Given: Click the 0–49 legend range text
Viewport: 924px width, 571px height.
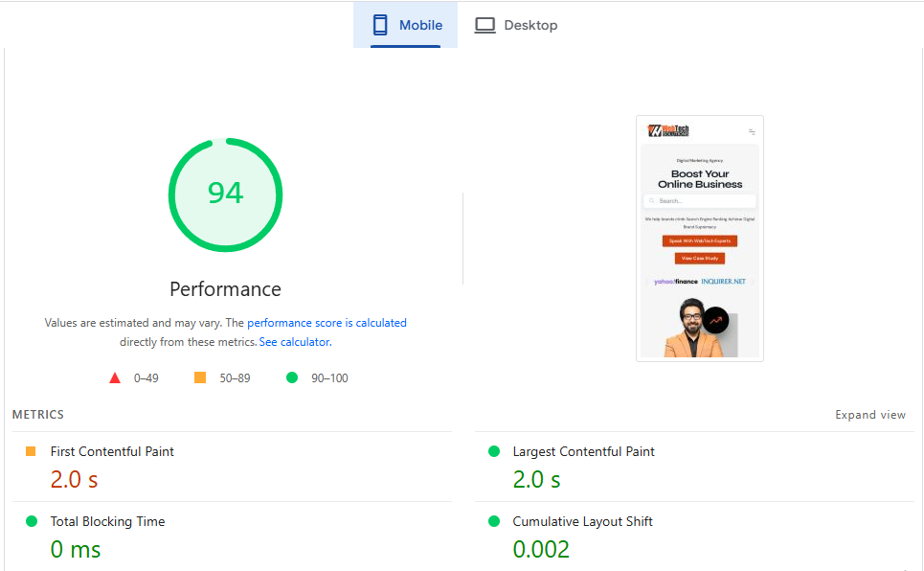Looking at the screenshot, I should 146,378.
